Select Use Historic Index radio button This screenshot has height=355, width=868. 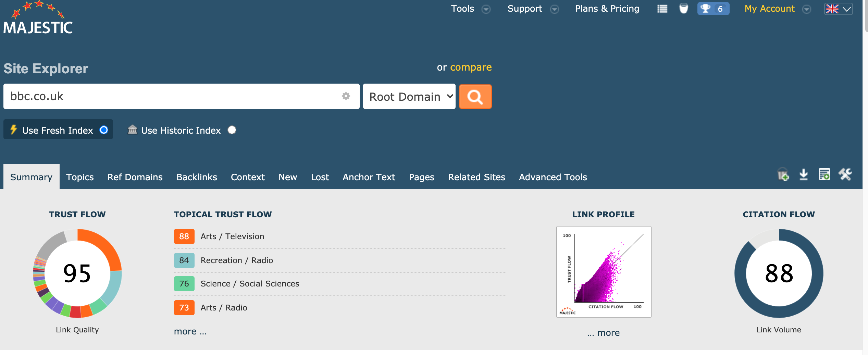(232, 130)
